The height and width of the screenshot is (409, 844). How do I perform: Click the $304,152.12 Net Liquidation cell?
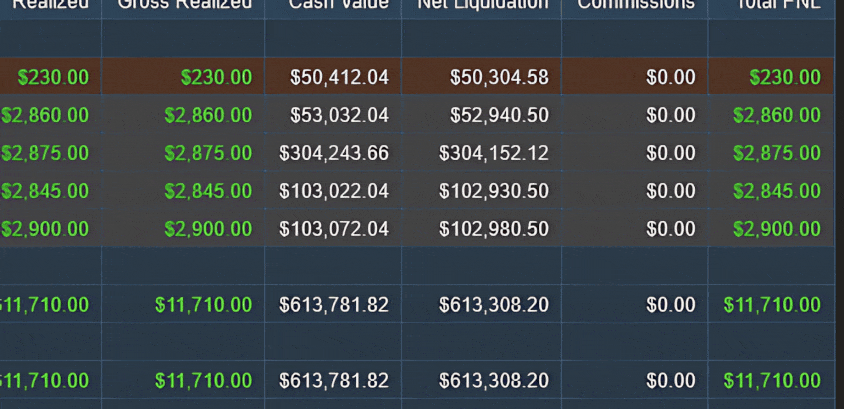click(493, 153)
